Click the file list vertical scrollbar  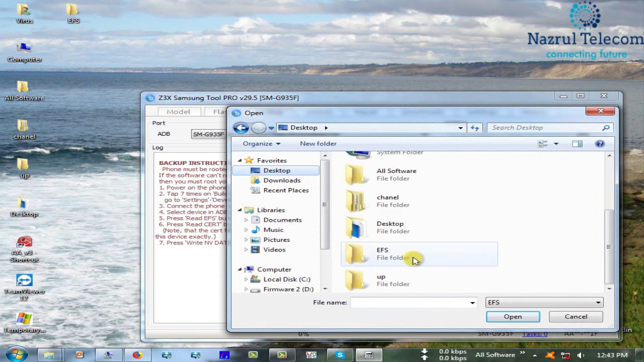point(609,246)
